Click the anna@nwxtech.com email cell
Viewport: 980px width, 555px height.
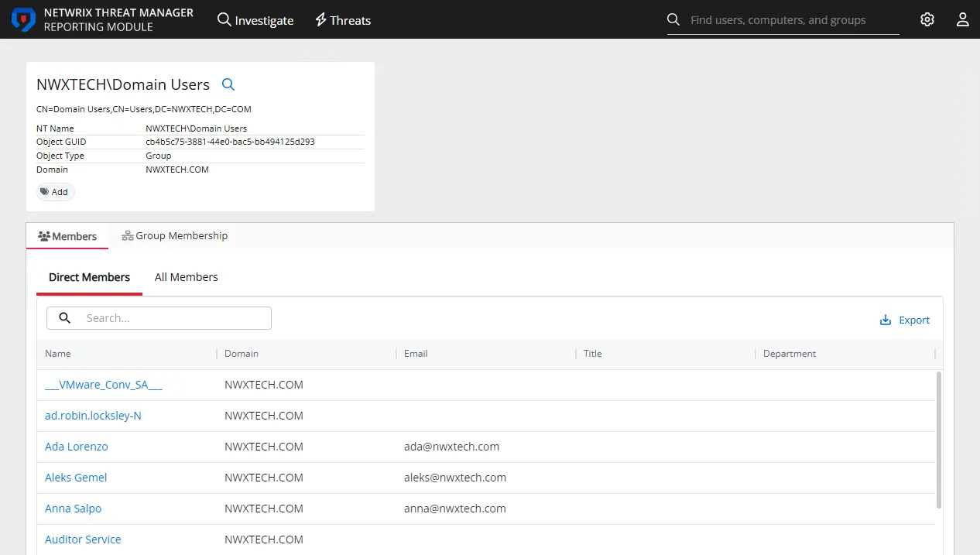coord(455,509)
